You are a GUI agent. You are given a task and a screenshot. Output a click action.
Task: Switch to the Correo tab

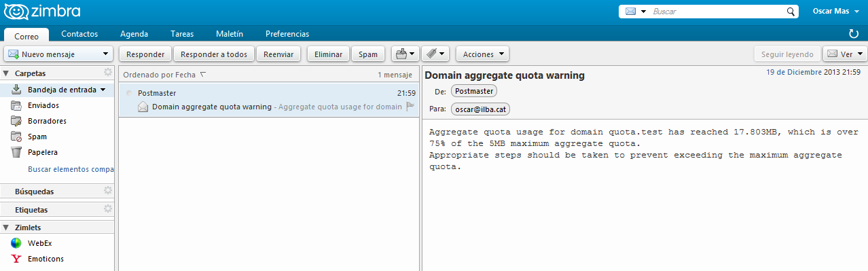[x=26, y=35]
